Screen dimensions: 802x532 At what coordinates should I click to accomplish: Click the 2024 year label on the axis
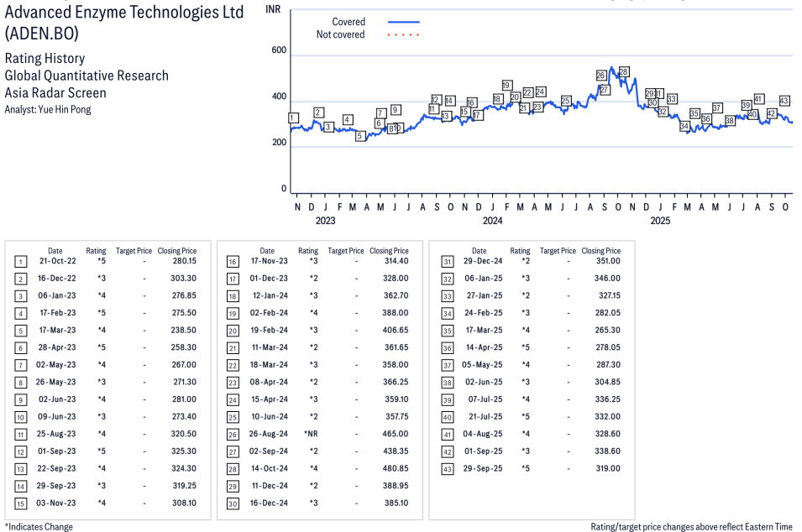pos(492,222)
